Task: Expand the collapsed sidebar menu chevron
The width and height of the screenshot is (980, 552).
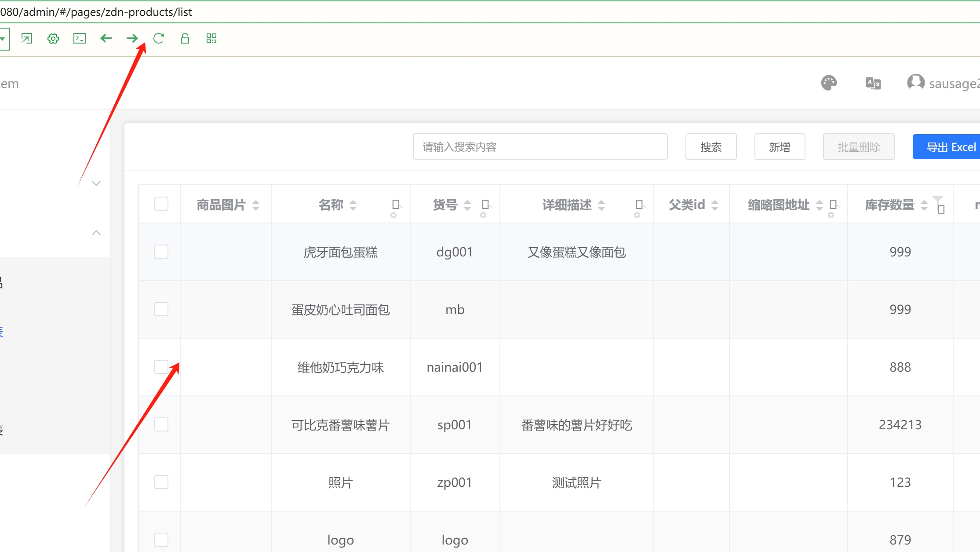Action: point(96,183)
